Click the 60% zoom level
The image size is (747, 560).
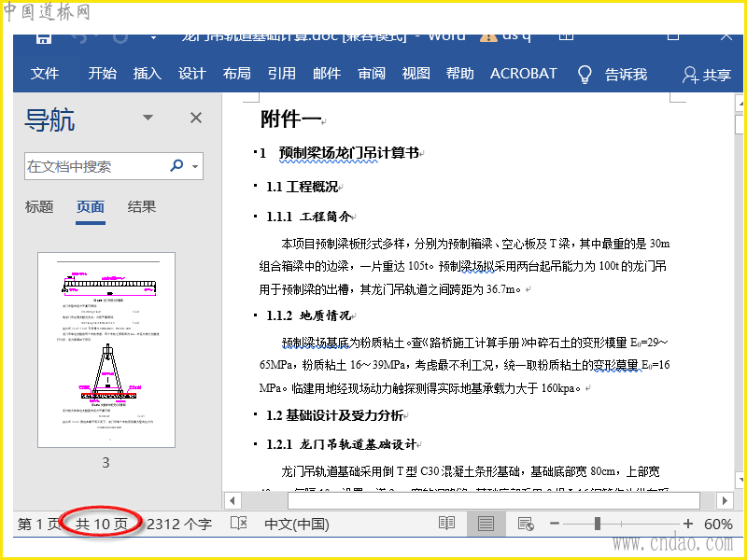pos(718,525)
